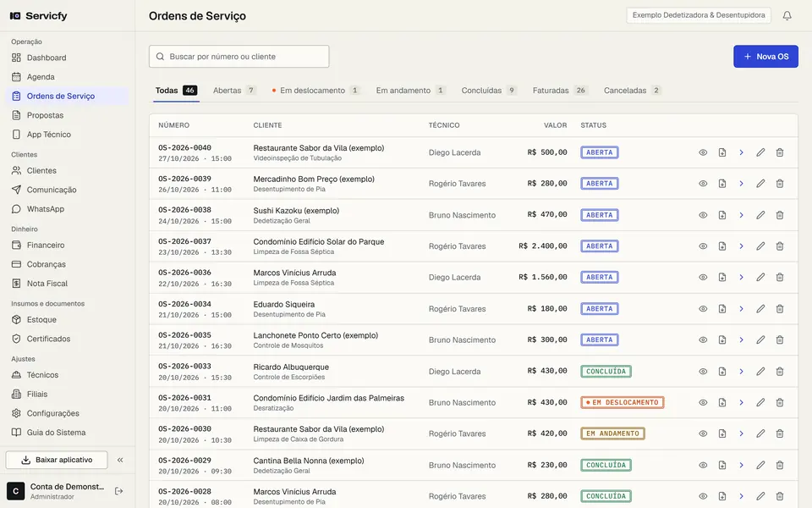Edit order OS-2026-0036 with pencil icon
This screenshot has width=812, height=508.
[x=760, y=278]
